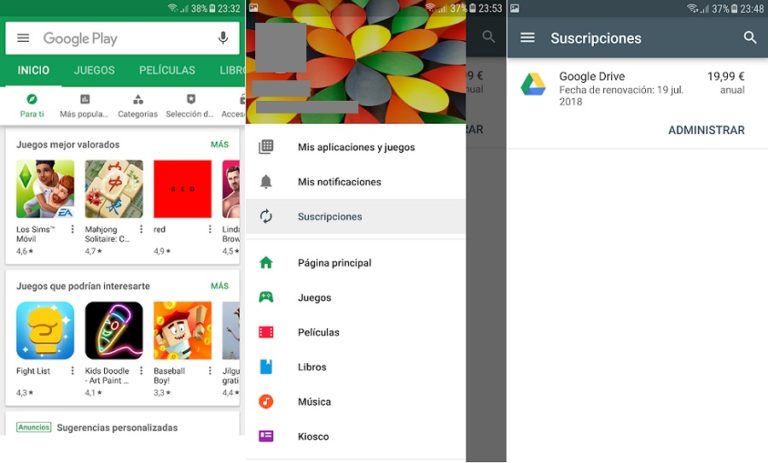The image size is (768, 463).
Task: Click the Suscripciones toolbar title
Action: [x=596, y=38]
